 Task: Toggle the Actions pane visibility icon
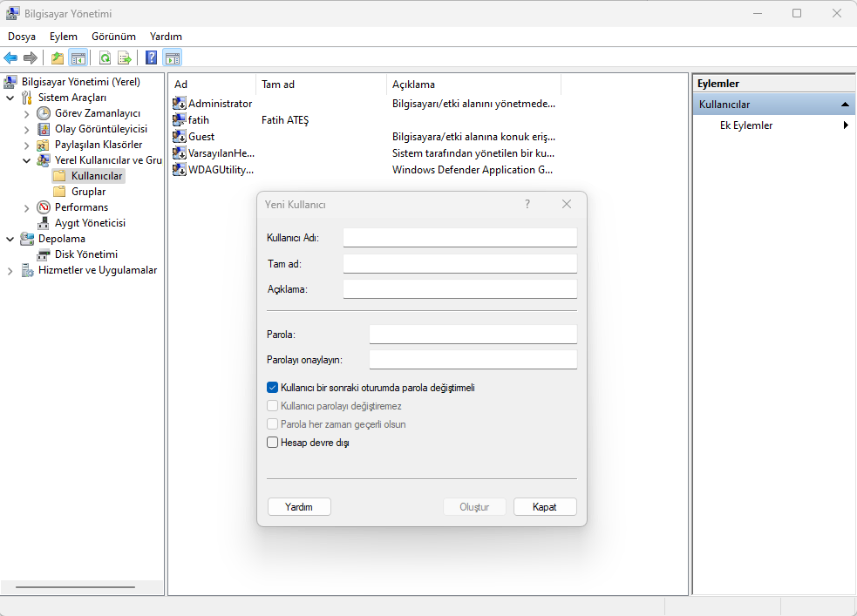(172, 58)
